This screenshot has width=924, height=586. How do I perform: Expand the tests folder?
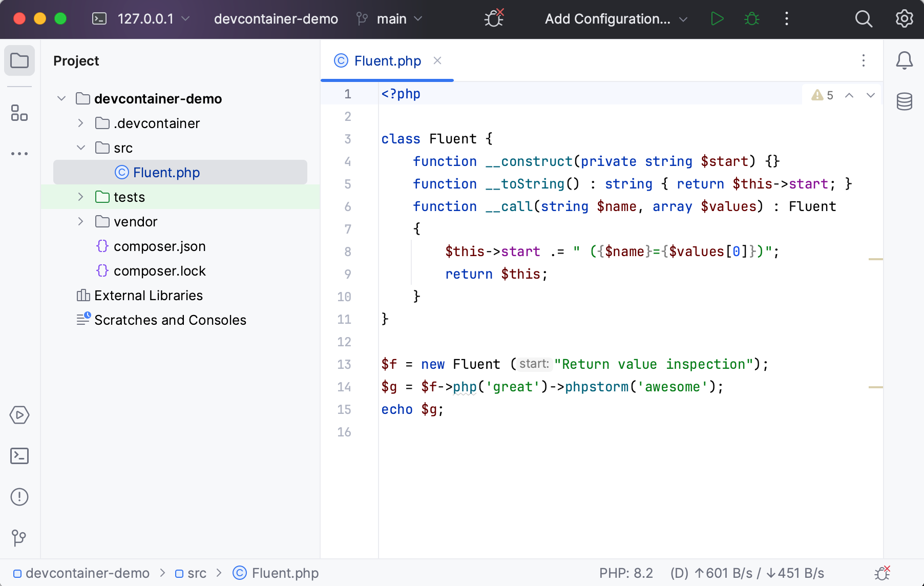pyautogui.click(x=80, y=197)
